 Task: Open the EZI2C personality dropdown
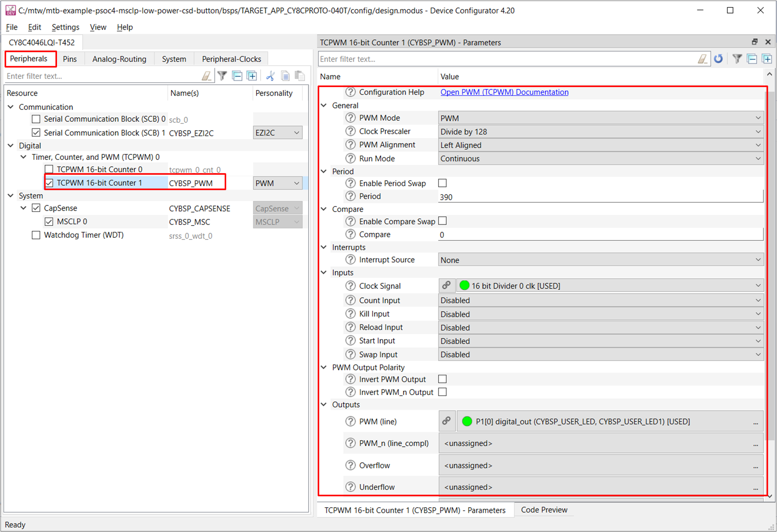277,133
